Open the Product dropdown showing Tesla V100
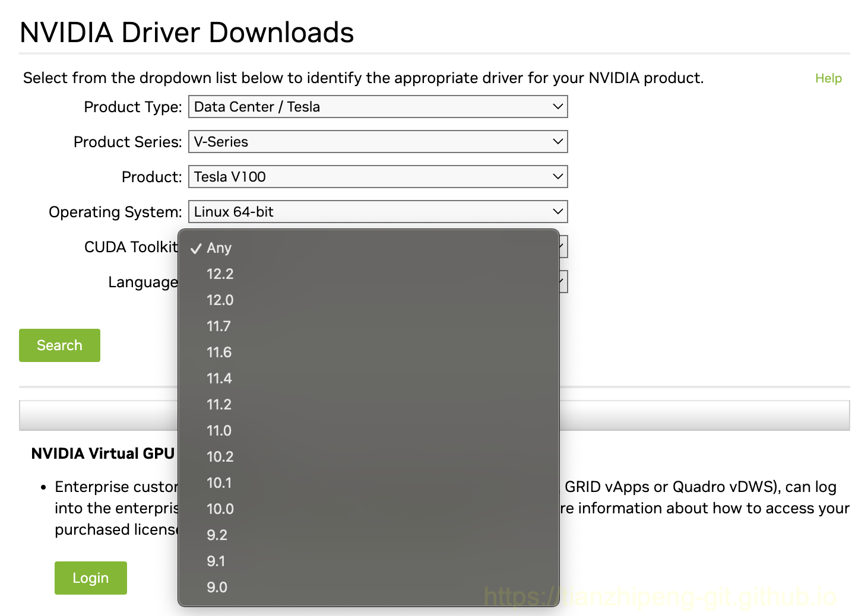 coord(378,177)
